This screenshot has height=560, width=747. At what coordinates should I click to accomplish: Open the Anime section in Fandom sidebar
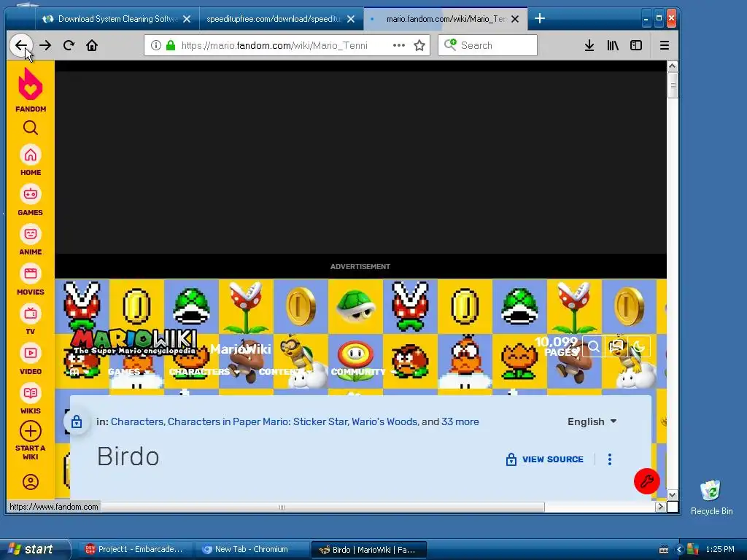[31, 239]
